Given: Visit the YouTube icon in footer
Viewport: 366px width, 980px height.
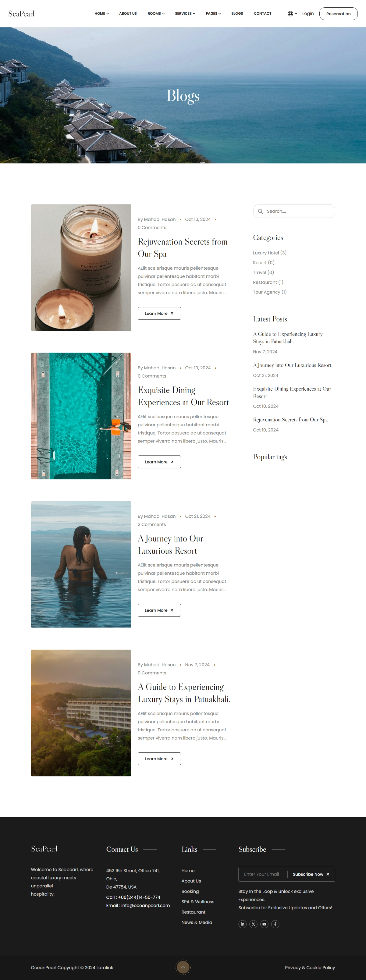Looking at the screenshot, I should click(x=264, y=924).
